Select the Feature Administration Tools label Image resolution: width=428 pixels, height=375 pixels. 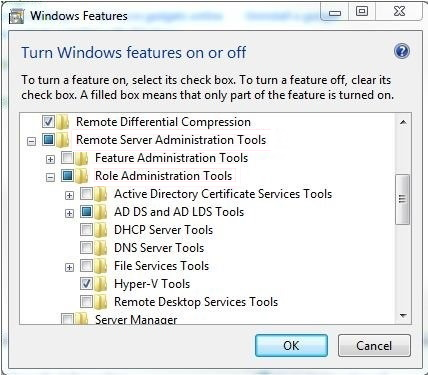click(x=171, y=158)
